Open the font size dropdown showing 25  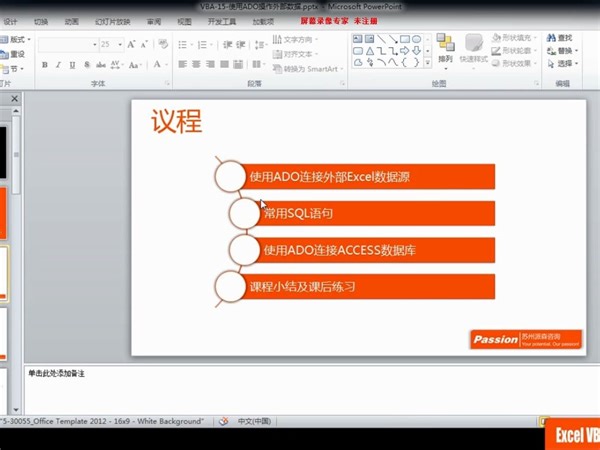point(120,45)
